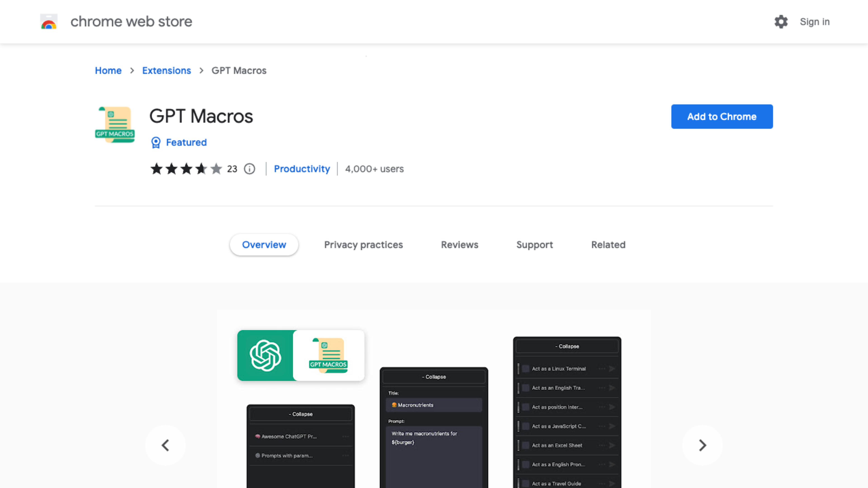Go to the Reviews tab
The height and width of the screenshot is (488, 868).
pos(459,245)
